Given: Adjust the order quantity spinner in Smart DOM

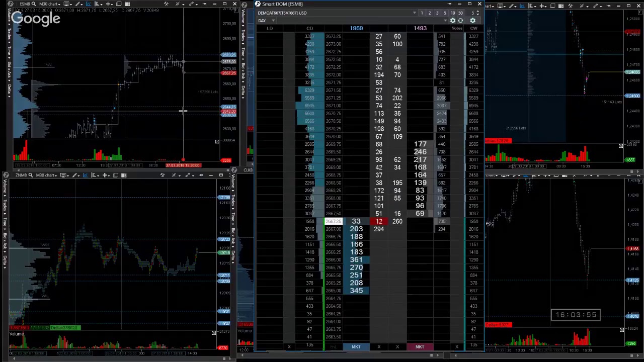Looking at the screenshot, I should pos(477,13).
